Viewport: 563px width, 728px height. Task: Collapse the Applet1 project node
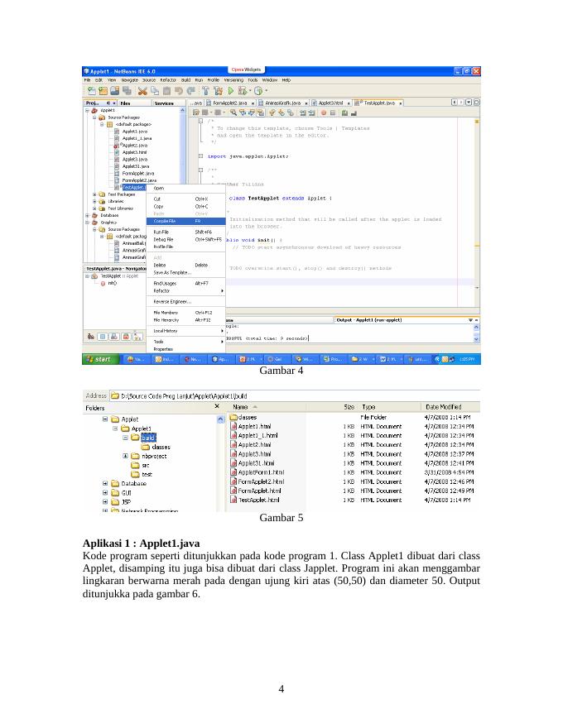pos(87,111)
